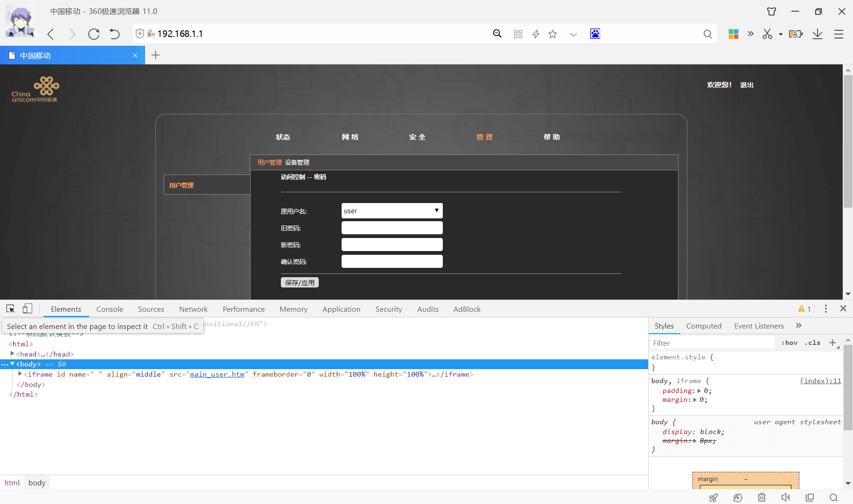Click the scissors screenshot tool icon
Viewport: 853px width, 504px height.
(x=768, y=34)
